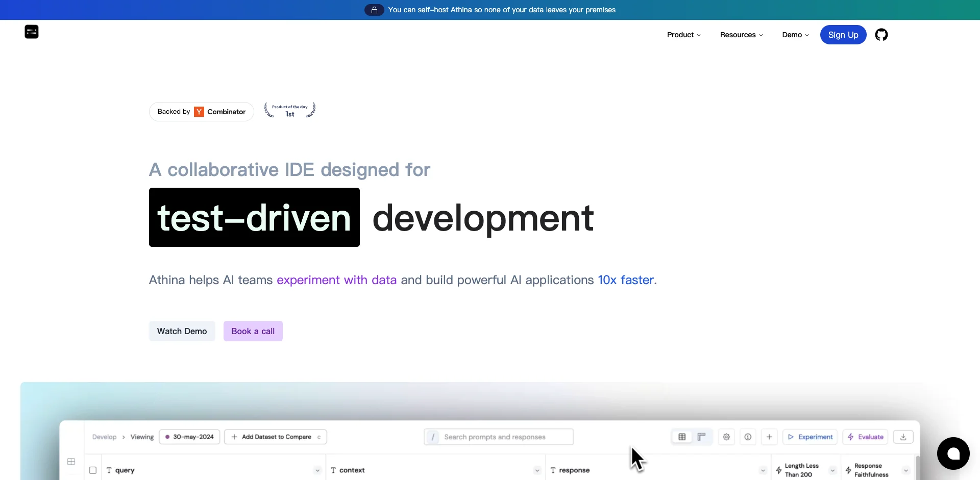Click the 'test-driven' highlighted headline
The width and height of the screenshot is (980, 480).
pyautogui.click(x=254, y=217)
